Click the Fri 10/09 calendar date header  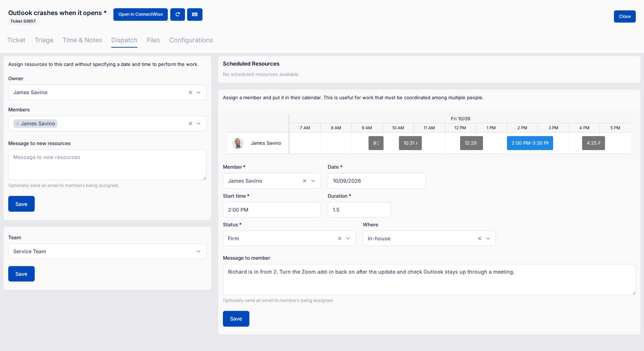click(460, 119)
